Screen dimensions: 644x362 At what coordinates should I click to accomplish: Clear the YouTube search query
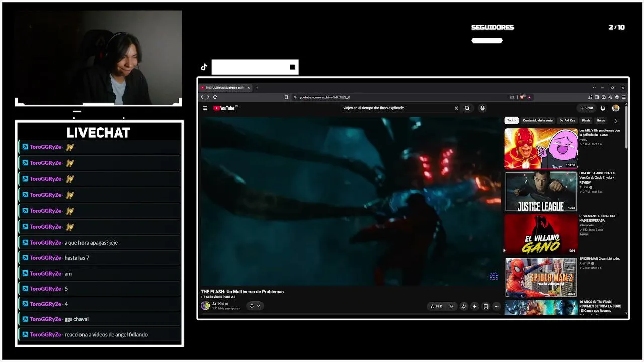456,108
